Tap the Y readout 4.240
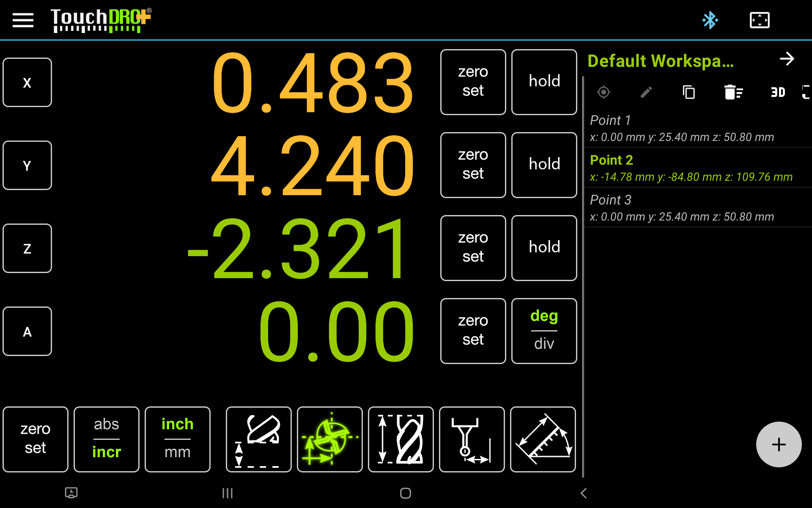Viewport: 812px width, 508px height. 313,166
